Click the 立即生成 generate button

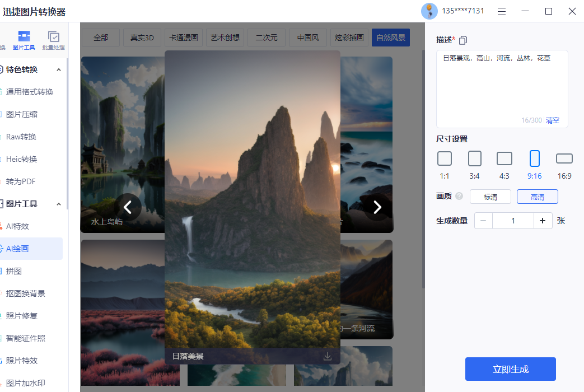tap(510, 369)
